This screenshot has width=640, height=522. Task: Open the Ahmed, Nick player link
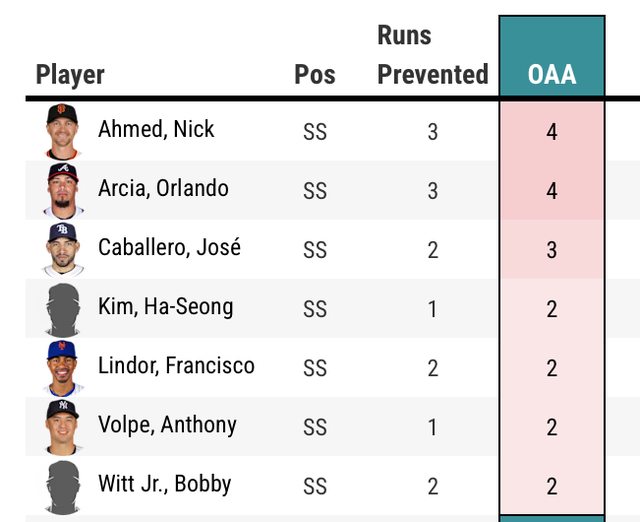[156, 129]
